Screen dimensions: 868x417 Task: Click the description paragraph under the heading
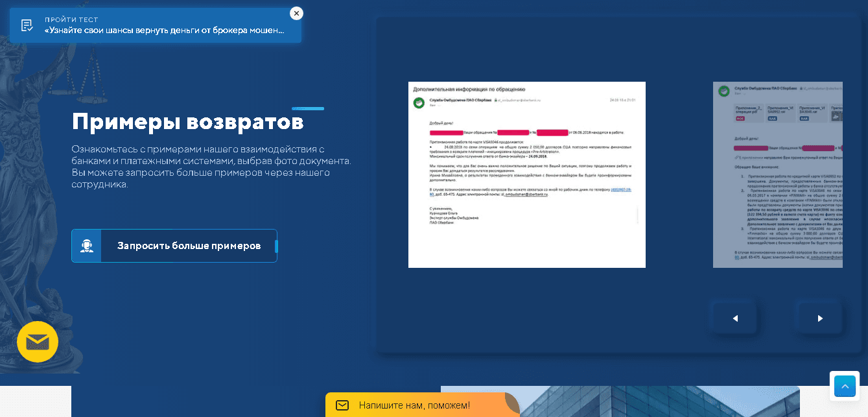point(211,167)
